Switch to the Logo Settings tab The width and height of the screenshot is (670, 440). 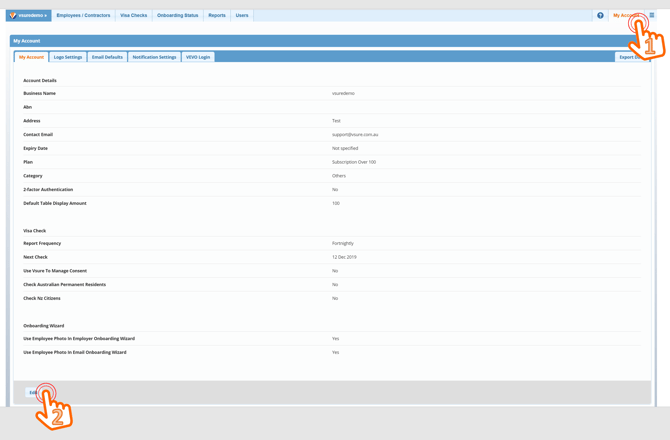[x=68, y=57]
